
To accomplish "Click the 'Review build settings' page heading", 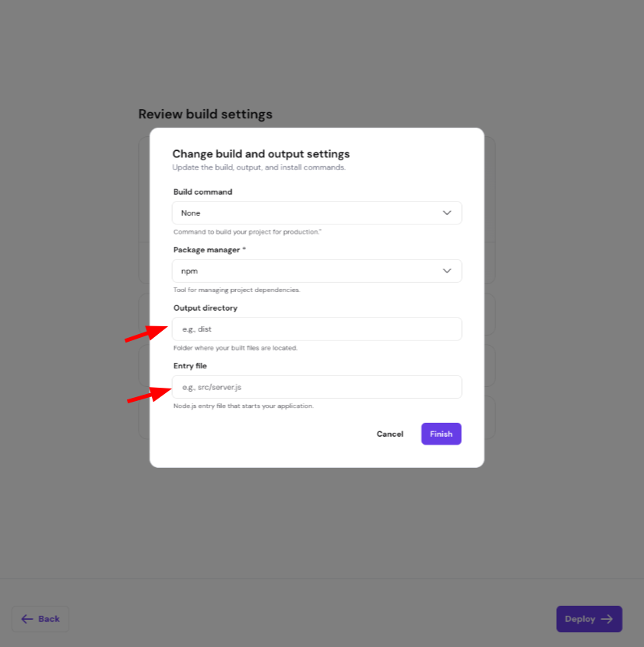I will [206, 114].
